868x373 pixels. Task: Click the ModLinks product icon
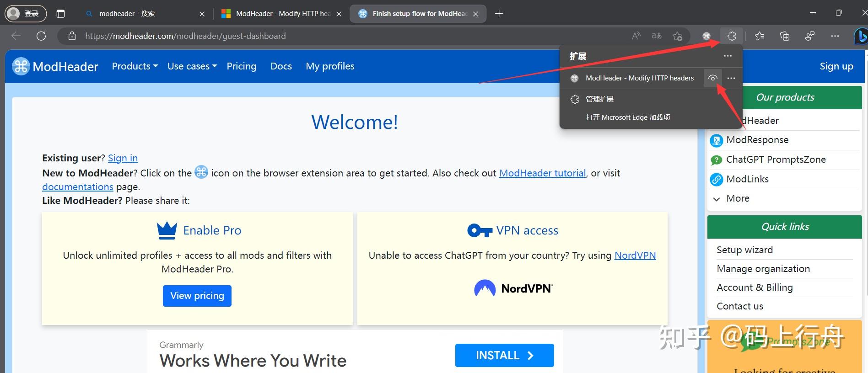(716, 180)
